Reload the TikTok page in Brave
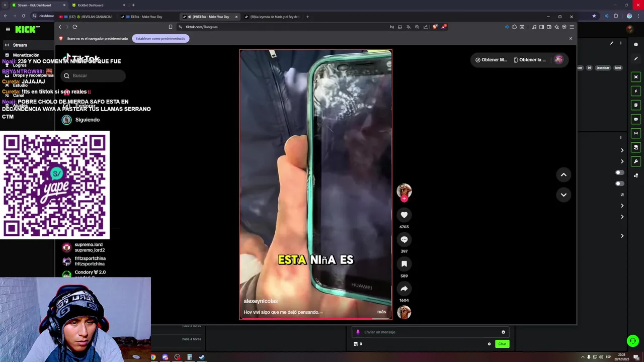This screenshot has height=362, width=644. click(75, 27)
